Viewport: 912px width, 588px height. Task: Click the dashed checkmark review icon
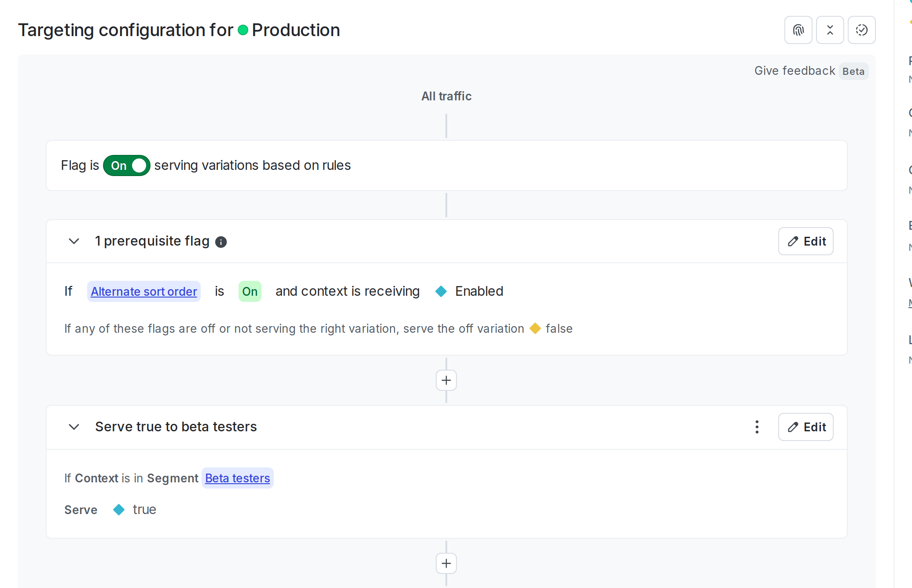pyautogui.click(x=862, y=30)
